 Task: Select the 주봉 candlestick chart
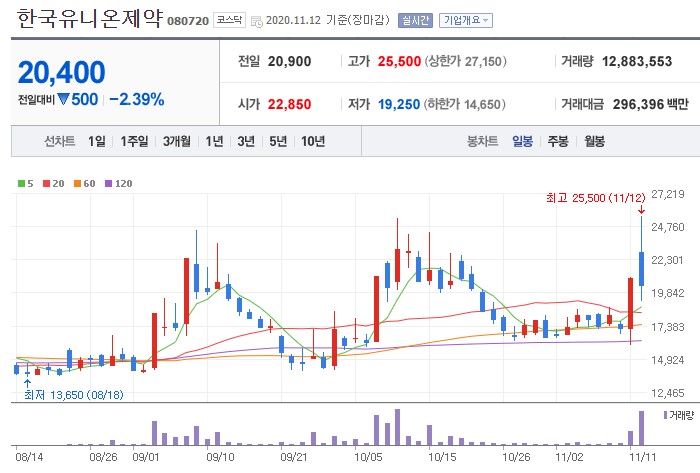pyautogui.click(x=558, y=141)
